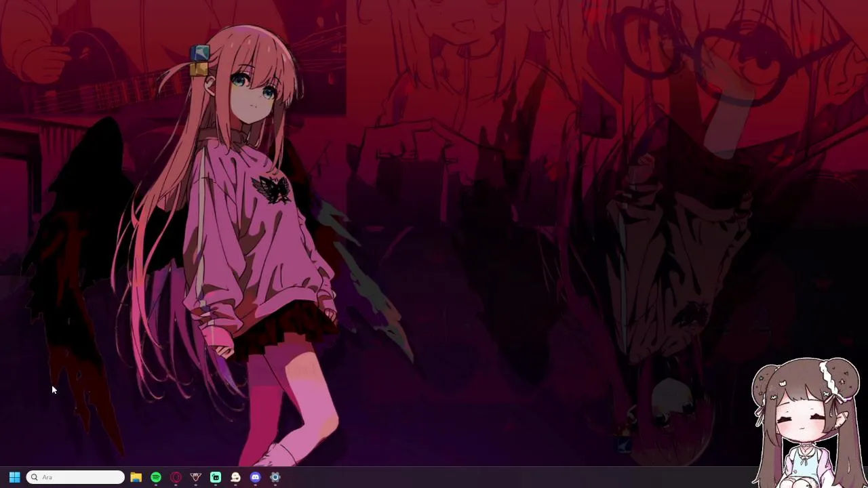
Task: Open the white ghost-character app on taskbar
Action: (235, 477)
